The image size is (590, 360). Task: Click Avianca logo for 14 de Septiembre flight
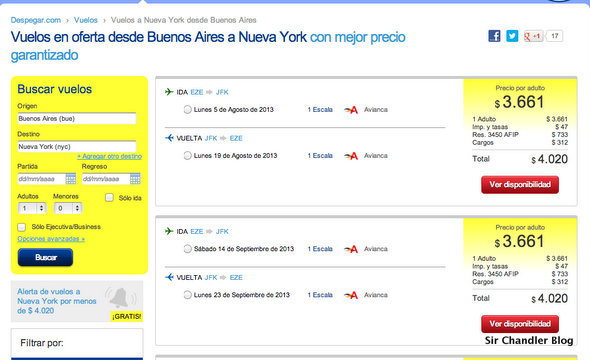click(351, 249)
